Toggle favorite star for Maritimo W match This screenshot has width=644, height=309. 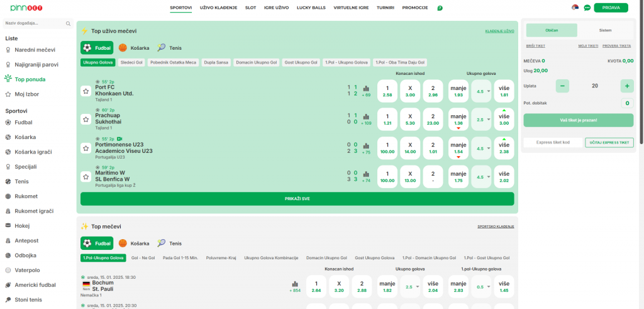(86, 177)
